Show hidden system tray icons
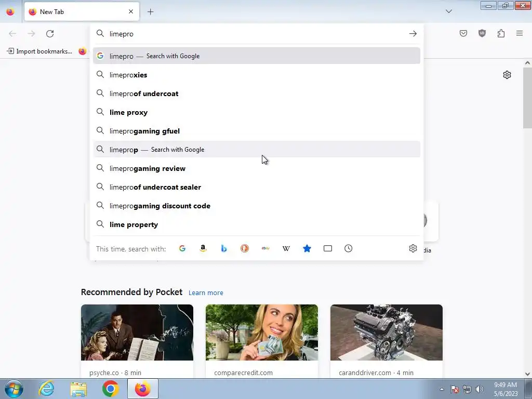Image resolution: width=532 pixels, height=399 pixels. click(442, 389)
